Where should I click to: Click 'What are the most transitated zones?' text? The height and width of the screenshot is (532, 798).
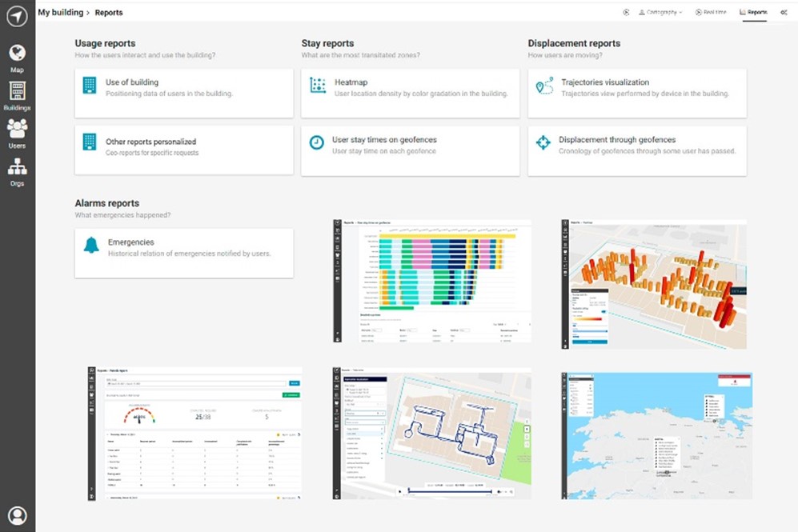[x=360, y=55]
